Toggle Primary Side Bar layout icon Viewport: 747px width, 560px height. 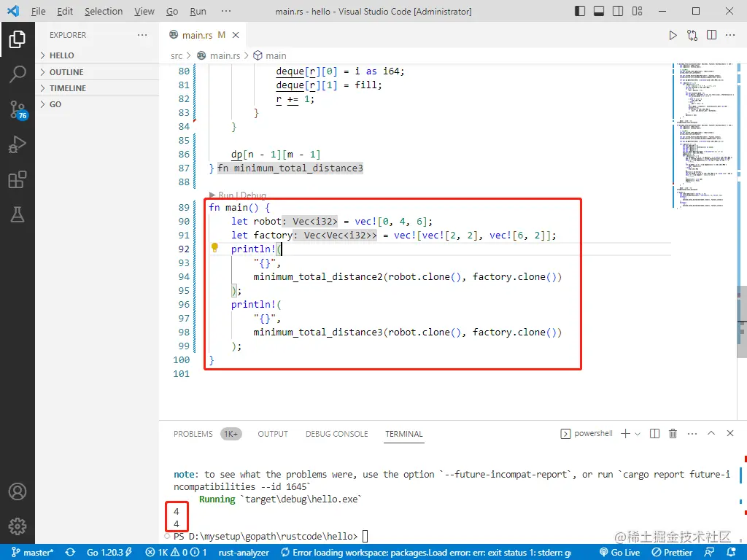tap(580, 11)
